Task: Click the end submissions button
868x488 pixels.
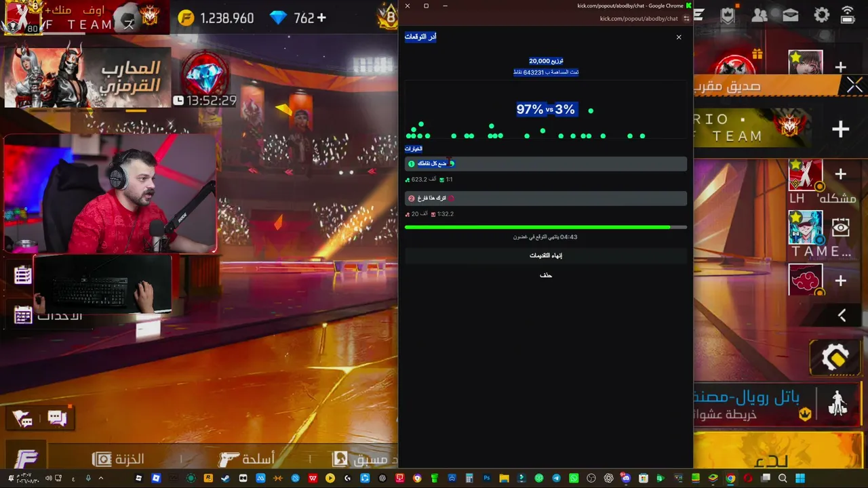Action: click(x=546, y=256)
